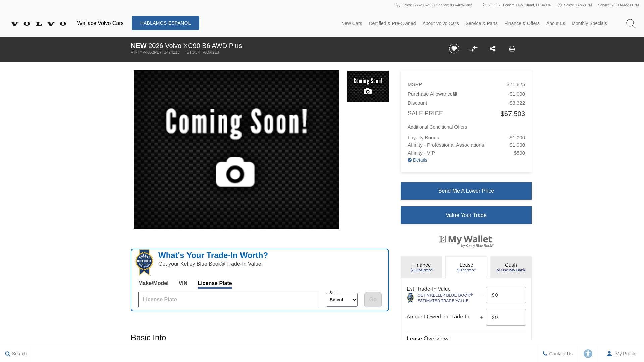Select the Finance payment tab
The height and width of the screenshot is (362, 644).
pyautogui.click(x=421, y=267)
